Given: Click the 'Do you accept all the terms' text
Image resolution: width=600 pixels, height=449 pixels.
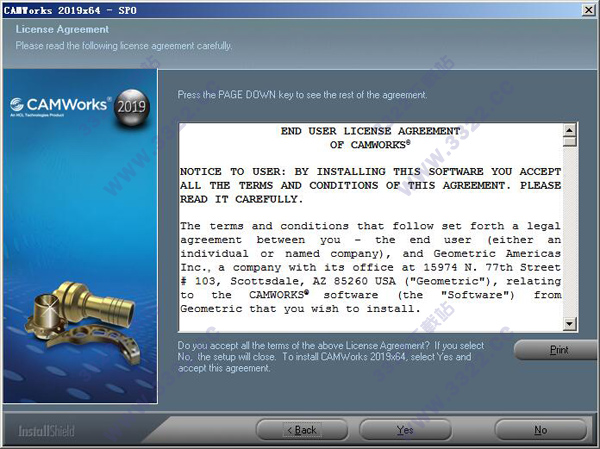Looking at the screenshot, I should (x=331, y=357).
